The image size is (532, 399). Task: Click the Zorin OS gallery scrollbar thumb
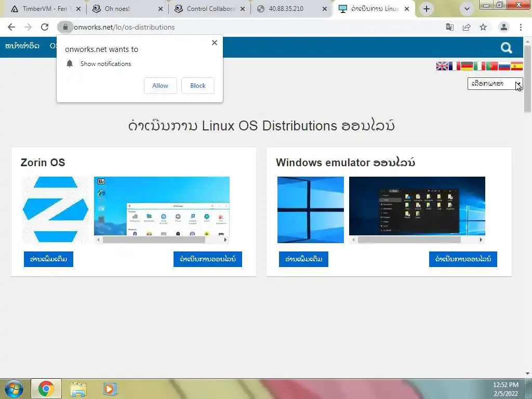pos(154,240)
